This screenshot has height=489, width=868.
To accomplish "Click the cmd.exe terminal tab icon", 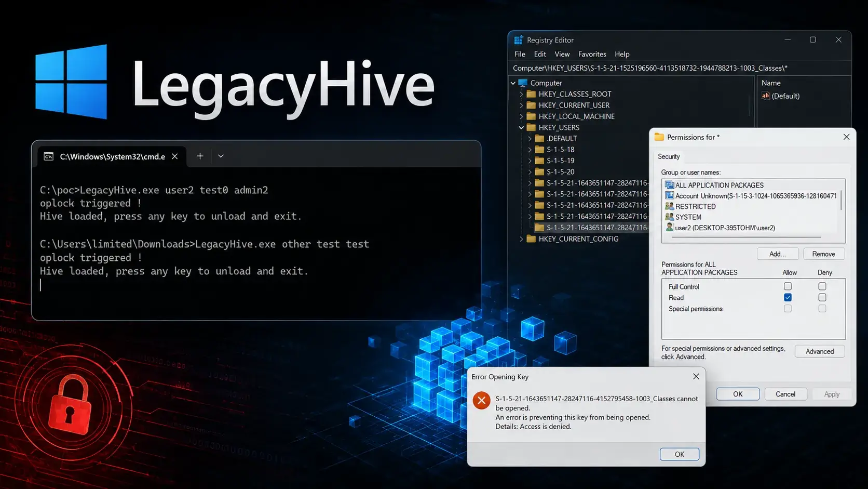I will click(x=48, y=156).
